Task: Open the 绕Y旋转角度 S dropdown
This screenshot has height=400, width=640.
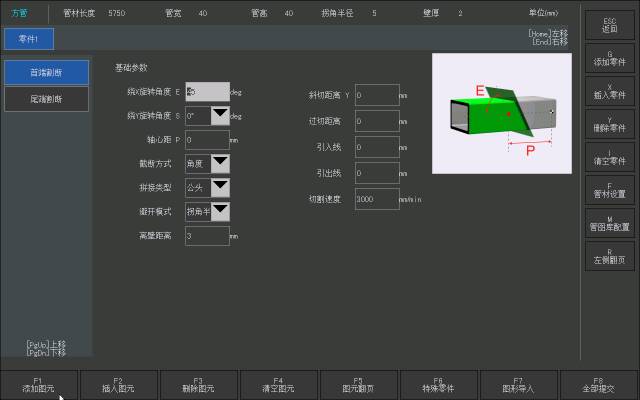Action: pos(220,116)
